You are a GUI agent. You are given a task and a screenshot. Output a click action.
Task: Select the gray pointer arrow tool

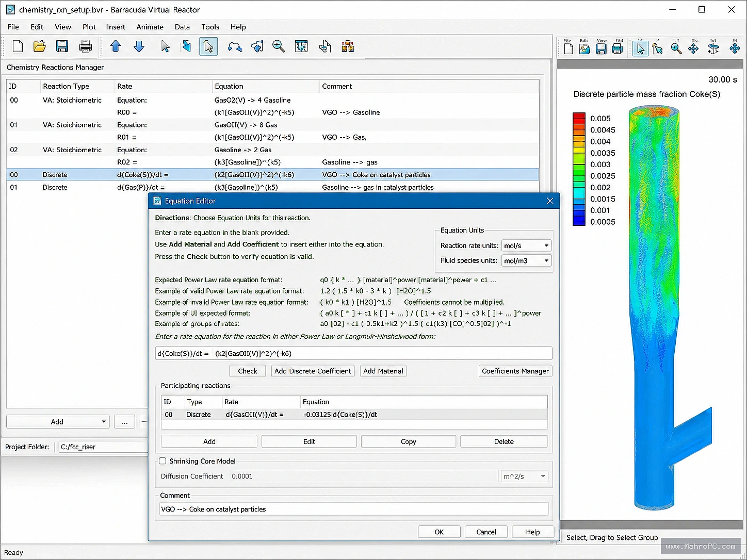click(165, 46)
